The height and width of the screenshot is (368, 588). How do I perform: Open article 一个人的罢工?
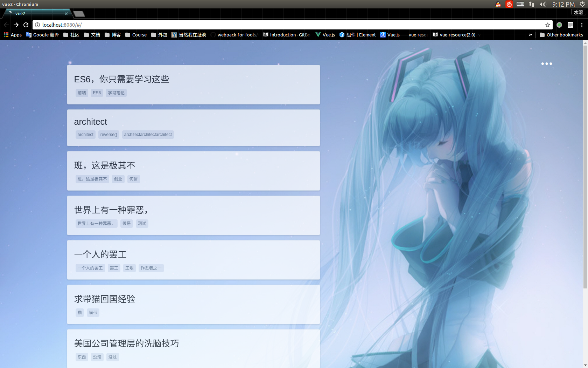100,254
